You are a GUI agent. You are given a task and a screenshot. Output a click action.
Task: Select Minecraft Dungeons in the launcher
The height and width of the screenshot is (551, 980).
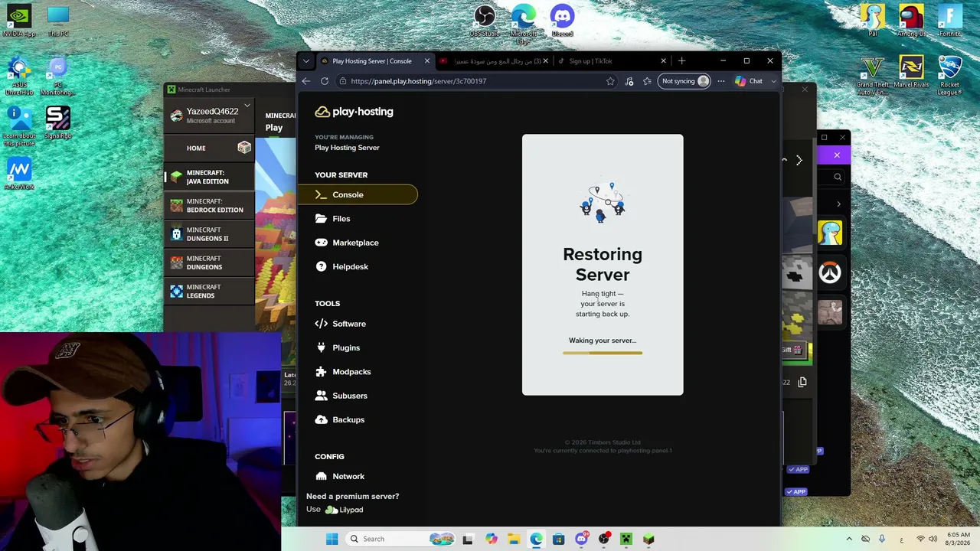tap(210, 262)
